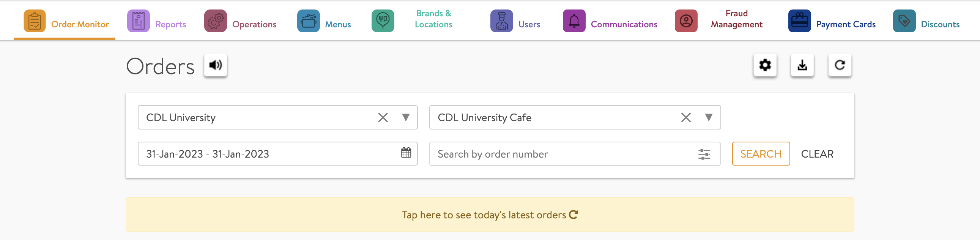
Task: Open the orders settings gear
Action: click(765, 65)
